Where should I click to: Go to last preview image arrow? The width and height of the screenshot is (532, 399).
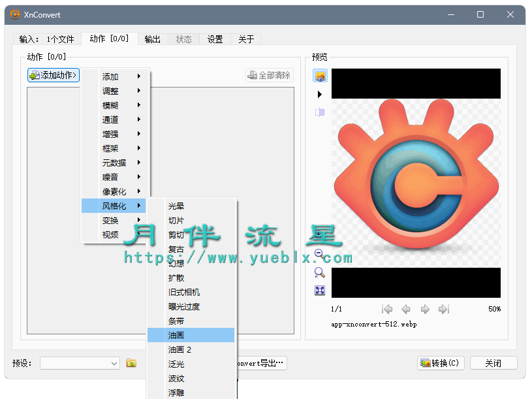tap(444, 309)
